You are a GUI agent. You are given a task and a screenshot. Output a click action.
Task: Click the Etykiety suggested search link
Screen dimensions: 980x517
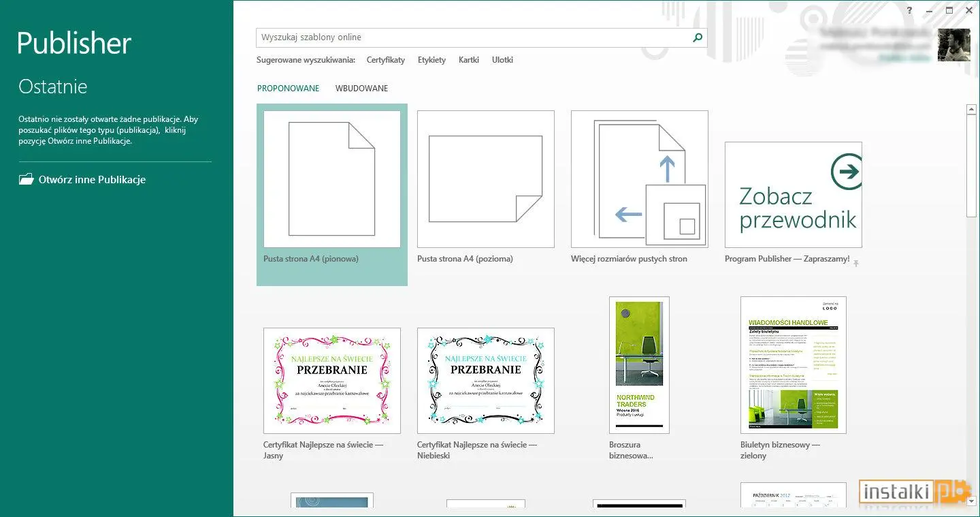431,60
